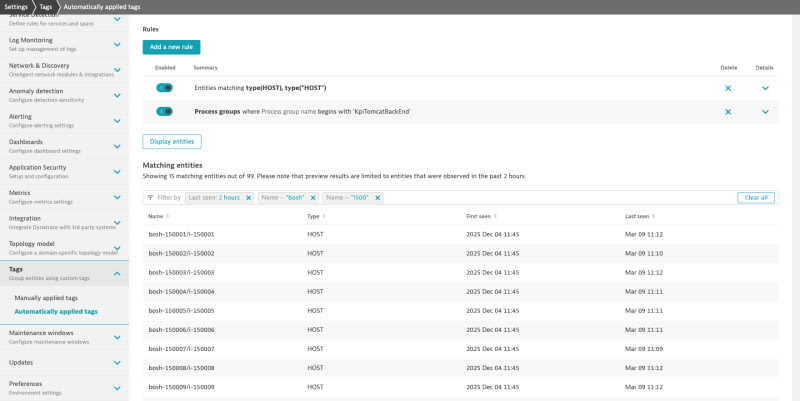Delete the KpiTomcatBackEnd process groups rule

728,111
